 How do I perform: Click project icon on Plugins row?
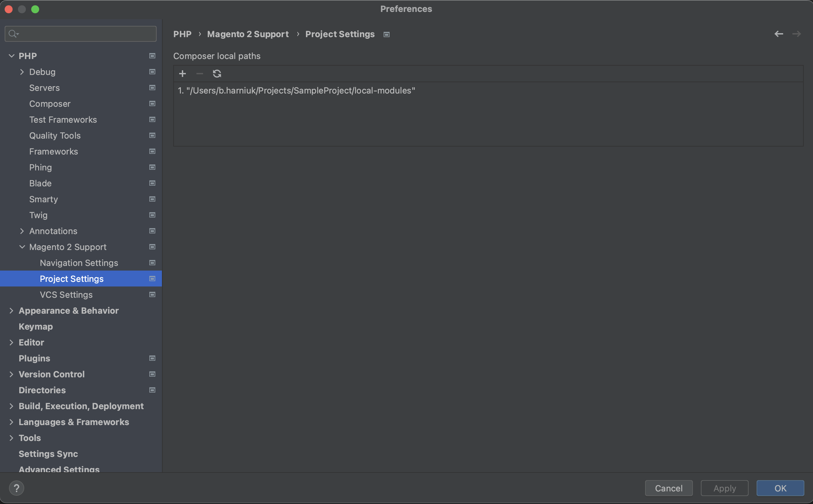152,358
